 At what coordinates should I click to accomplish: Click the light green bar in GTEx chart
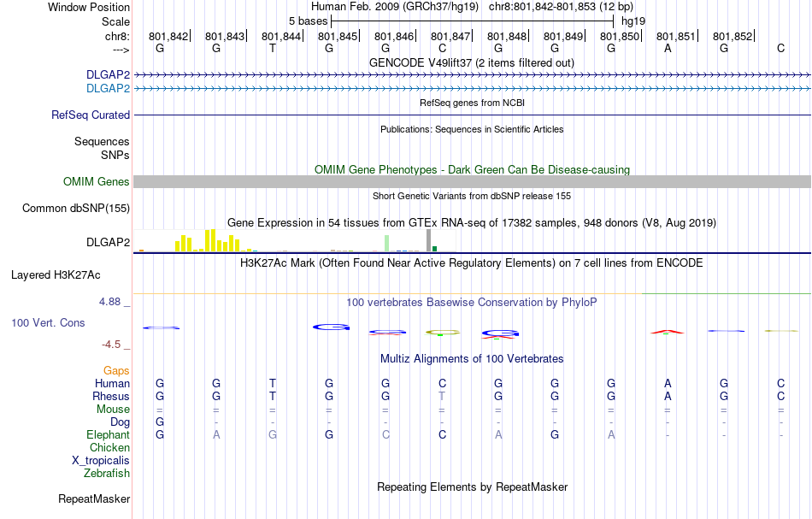coord(386,244)
